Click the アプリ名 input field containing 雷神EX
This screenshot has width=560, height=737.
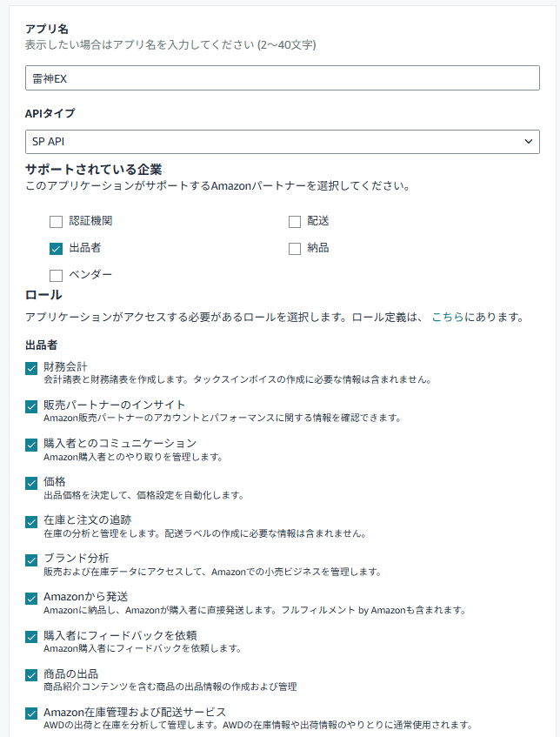pyautogui.click(x=282, y=78)
